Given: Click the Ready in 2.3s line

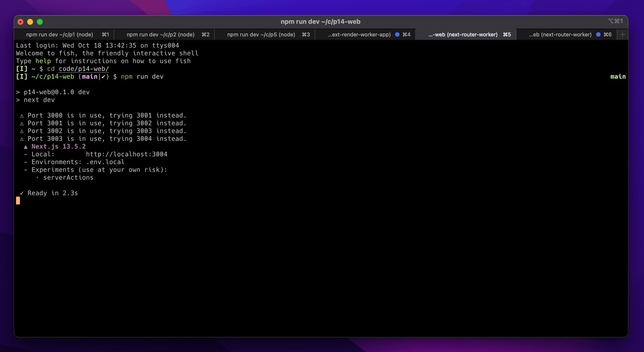Looking at the screenshot, I should coord(49,193).
